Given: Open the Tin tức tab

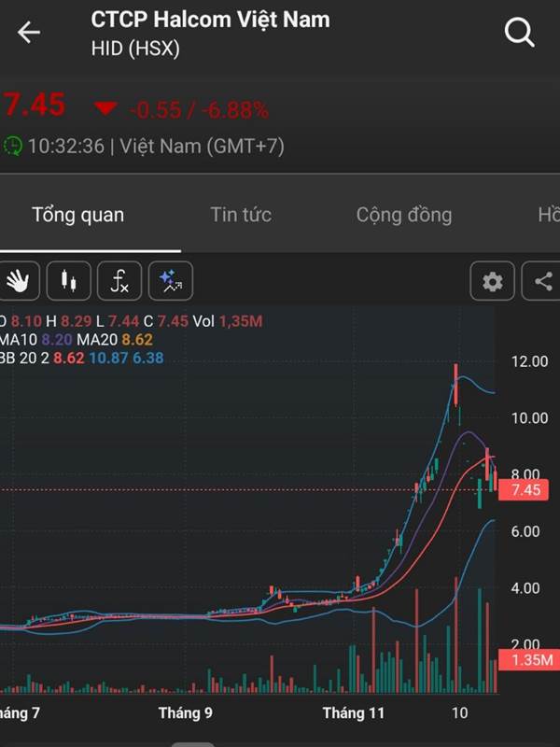Looking at the screenshot, I should pos(241,215).
